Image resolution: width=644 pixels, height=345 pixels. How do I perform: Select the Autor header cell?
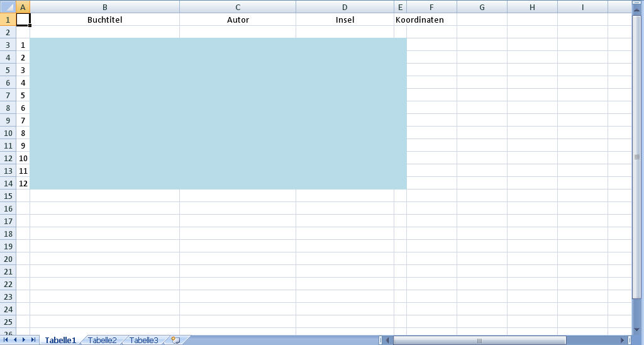[238, 20]
